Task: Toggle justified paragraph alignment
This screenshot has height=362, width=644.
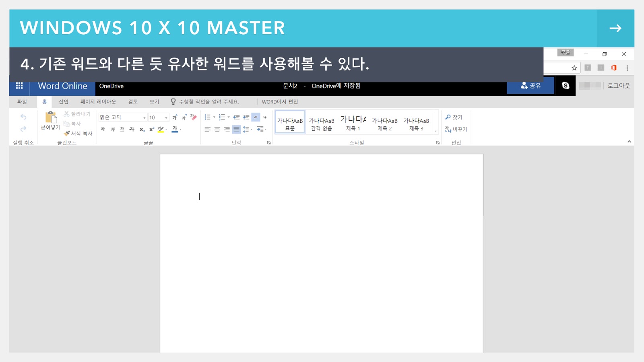Action: pos(236,130)
